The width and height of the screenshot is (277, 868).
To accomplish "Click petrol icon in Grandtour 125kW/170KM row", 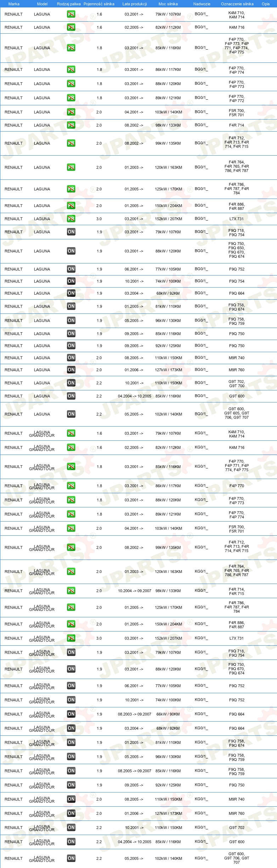I will point(71,607).
